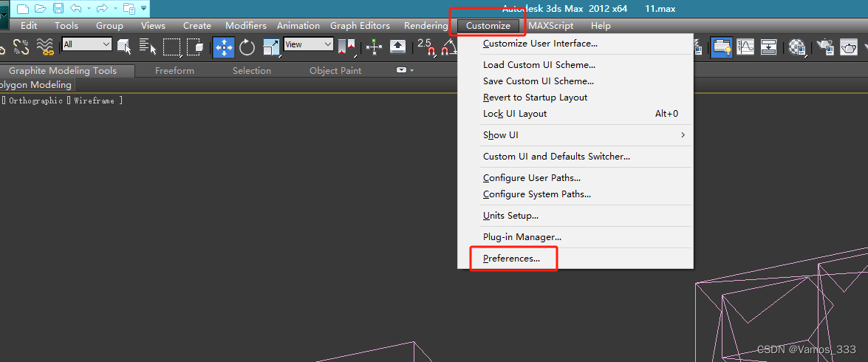This screenshot has height=362, width=868.
Task: Toggle the Angle Snap icon
Action: (x=448, y=47)
